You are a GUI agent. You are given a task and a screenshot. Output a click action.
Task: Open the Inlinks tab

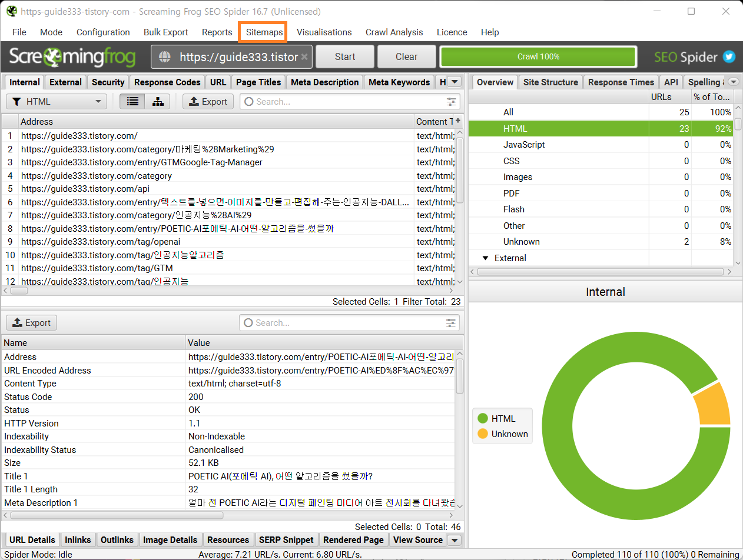point(78,540)
